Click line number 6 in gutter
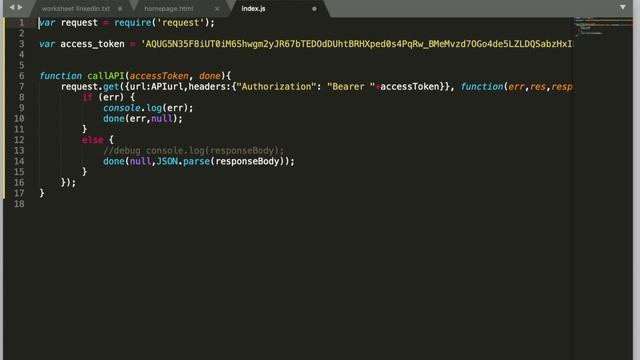640x360 pixels. (x=21, y=76)
